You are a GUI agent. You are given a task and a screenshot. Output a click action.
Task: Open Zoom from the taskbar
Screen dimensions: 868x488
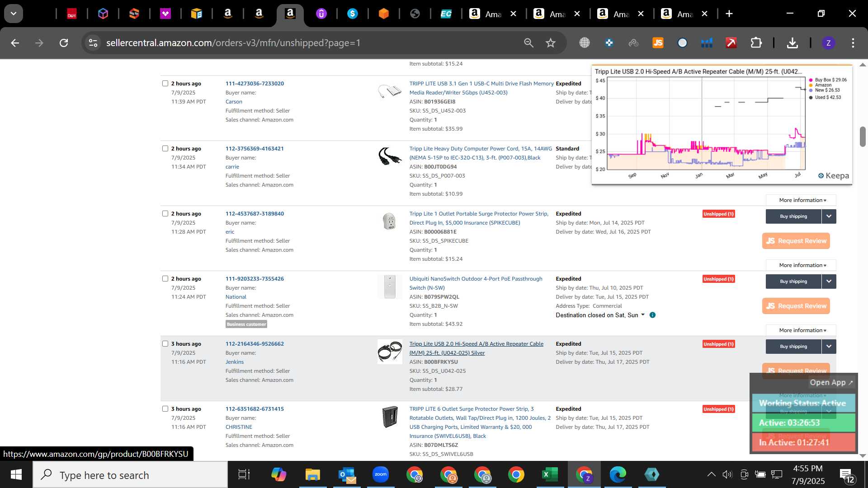pyautogui.click(x=381, y=474)
